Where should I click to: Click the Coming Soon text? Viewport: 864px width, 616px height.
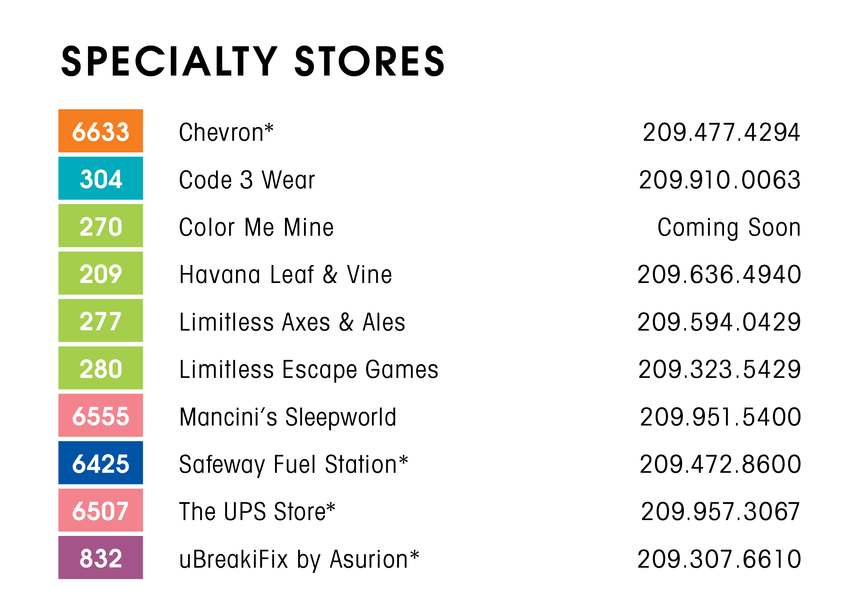[729, 227]
